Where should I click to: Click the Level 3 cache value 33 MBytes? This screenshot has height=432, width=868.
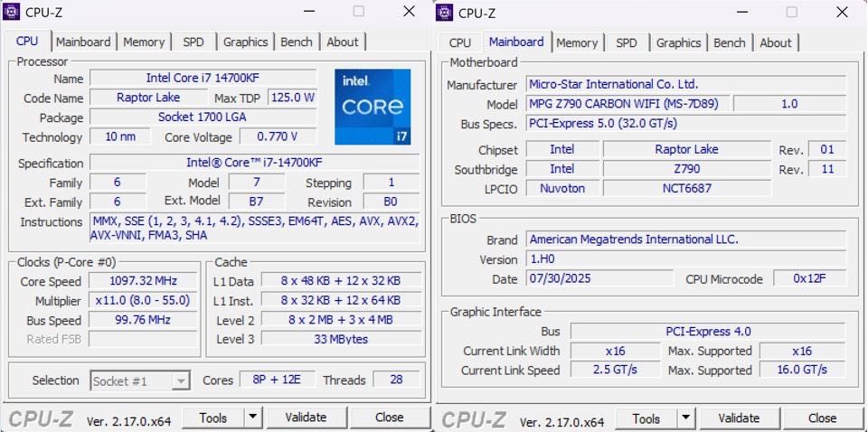pyautogui.click(x=341, y=339)
